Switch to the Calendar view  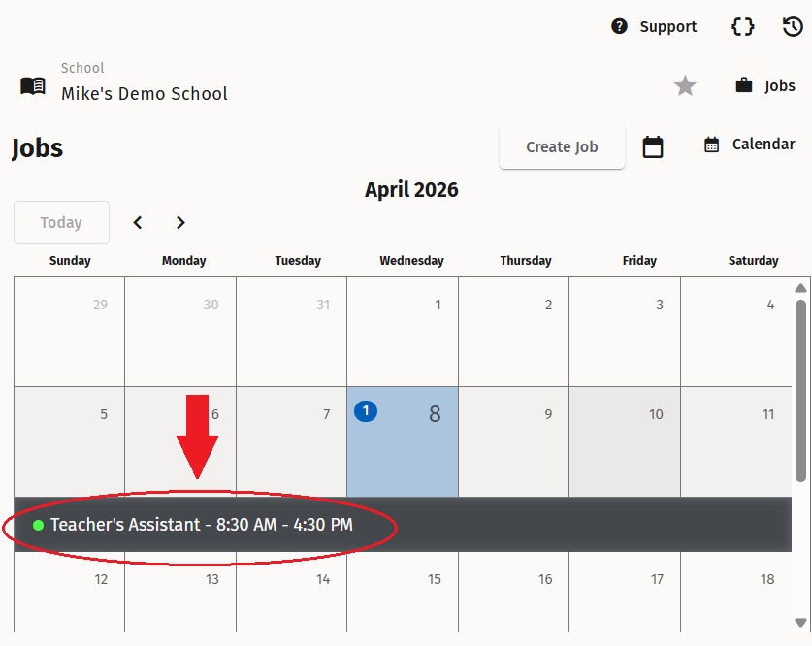coord(749,145)
